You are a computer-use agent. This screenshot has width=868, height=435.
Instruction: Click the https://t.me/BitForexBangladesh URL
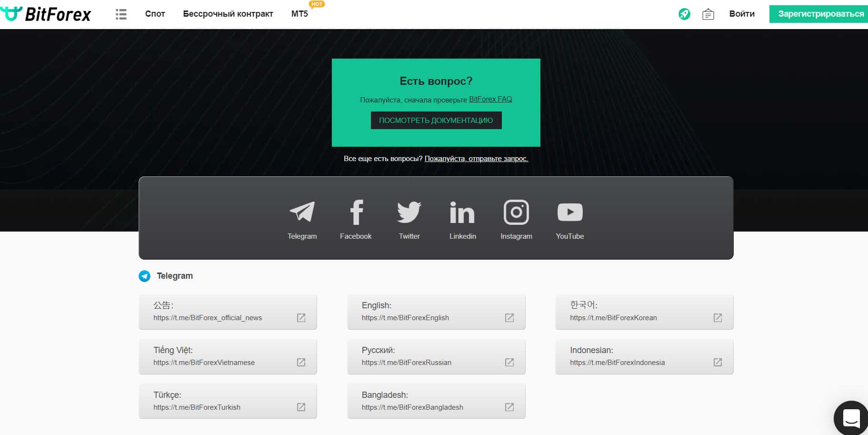click(412, 407)
